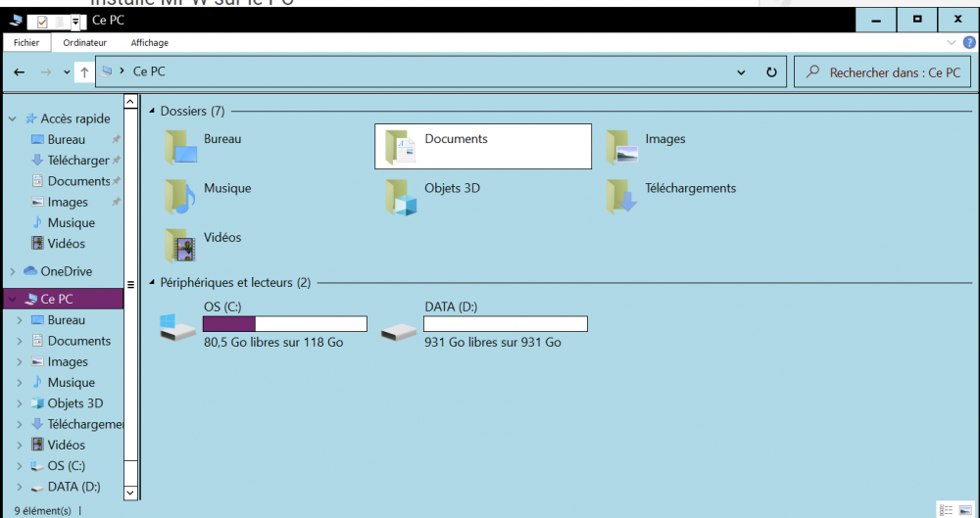Open the Objets 3D folder in main pane
980x518 pixels.
click(x=401, y=196)
